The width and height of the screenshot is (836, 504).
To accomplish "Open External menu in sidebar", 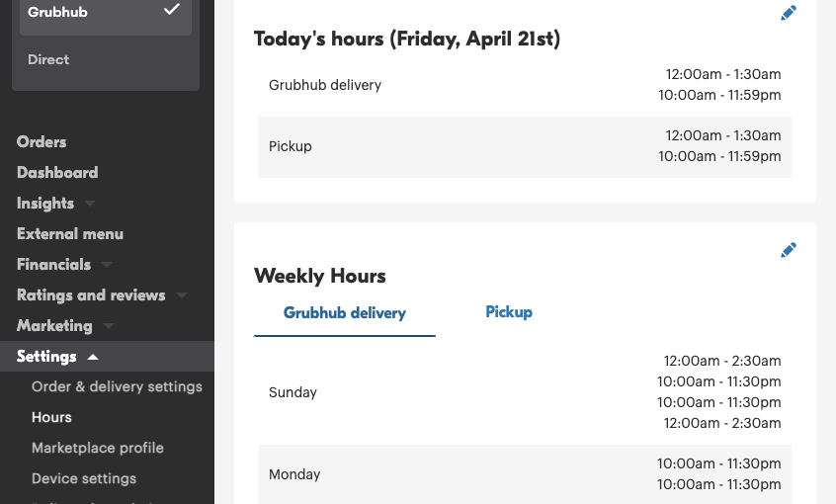I will coord(70,233).
